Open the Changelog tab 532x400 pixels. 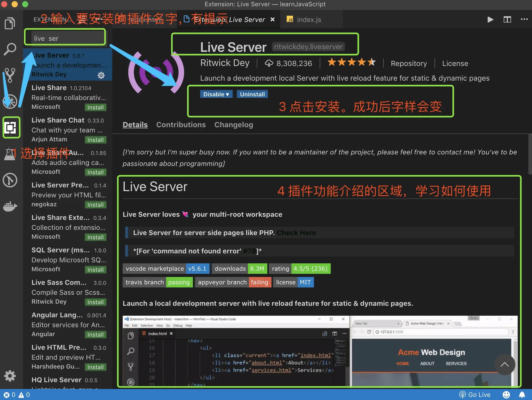pyautogui.click(x=234, y=125)
